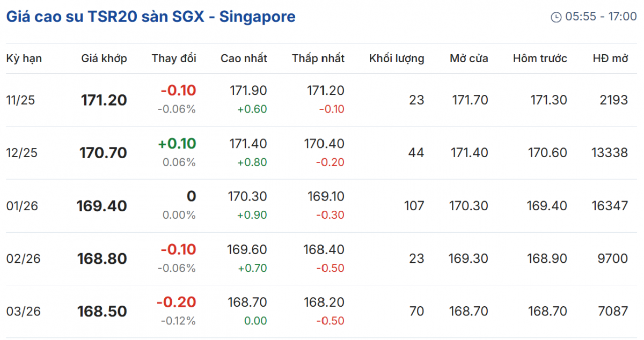This screenshot has height=340, width=644.
Task: Click the 171.20 matched price for 11/25
Action: tap(104, 100)
